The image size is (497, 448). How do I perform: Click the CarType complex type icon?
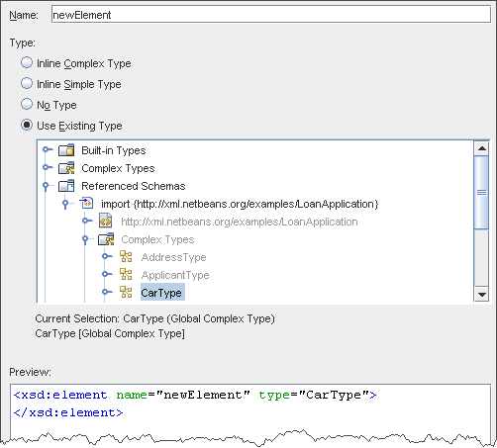126,292
